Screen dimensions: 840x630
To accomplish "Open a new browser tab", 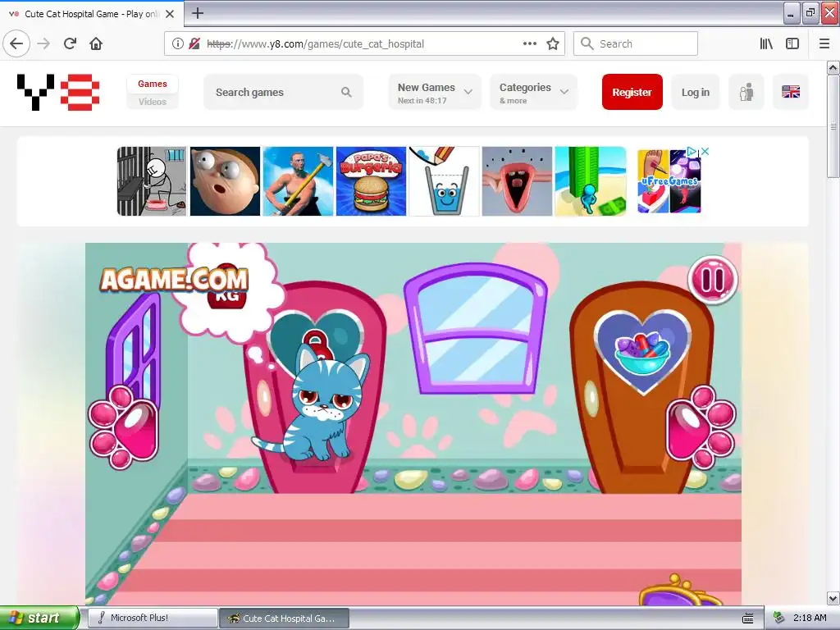I will point(198,13).
